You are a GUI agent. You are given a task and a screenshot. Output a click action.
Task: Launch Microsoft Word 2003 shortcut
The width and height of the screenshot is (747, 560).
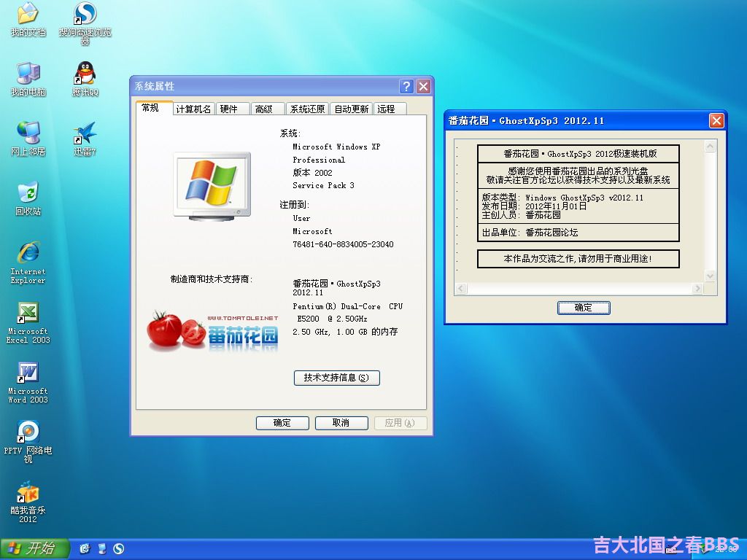coord(28,383)
